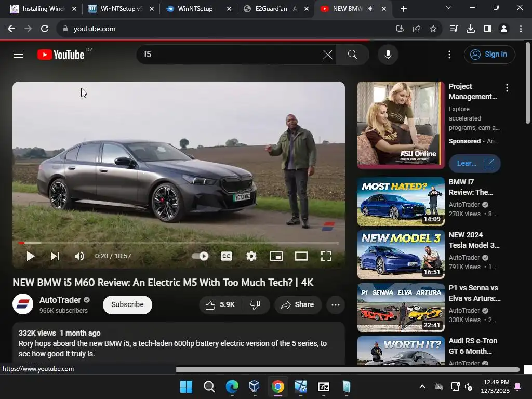Skip to the next video
This screenshot has width=532, height=399.
click(x=55, y=256)
